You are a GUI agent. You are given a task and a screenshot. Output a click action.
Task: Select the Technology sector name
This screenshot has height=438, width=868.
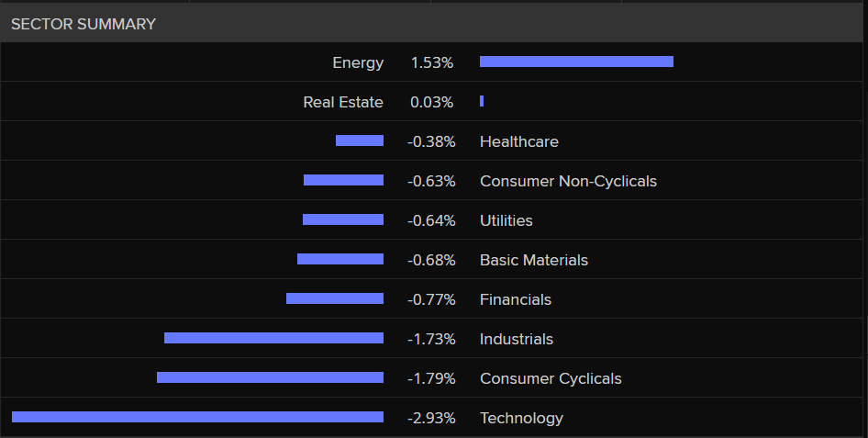(521, 418)
